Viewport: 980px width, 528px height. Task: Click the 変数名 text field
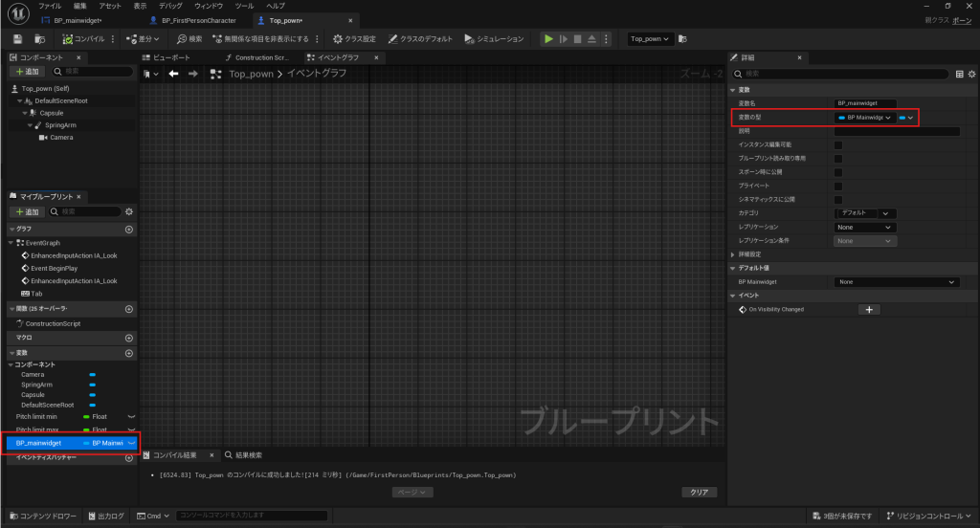864,102
